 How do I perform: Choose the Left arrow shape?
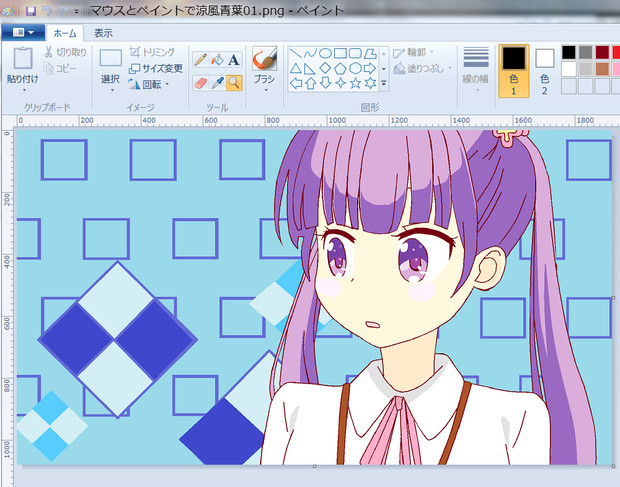(295, 83)
